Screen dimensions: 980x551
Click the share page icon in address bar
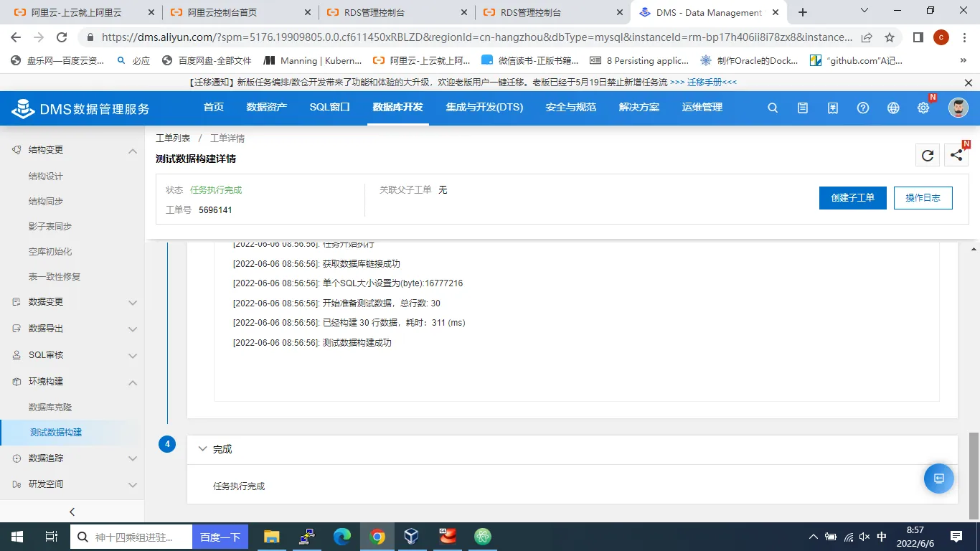(867, 37)
